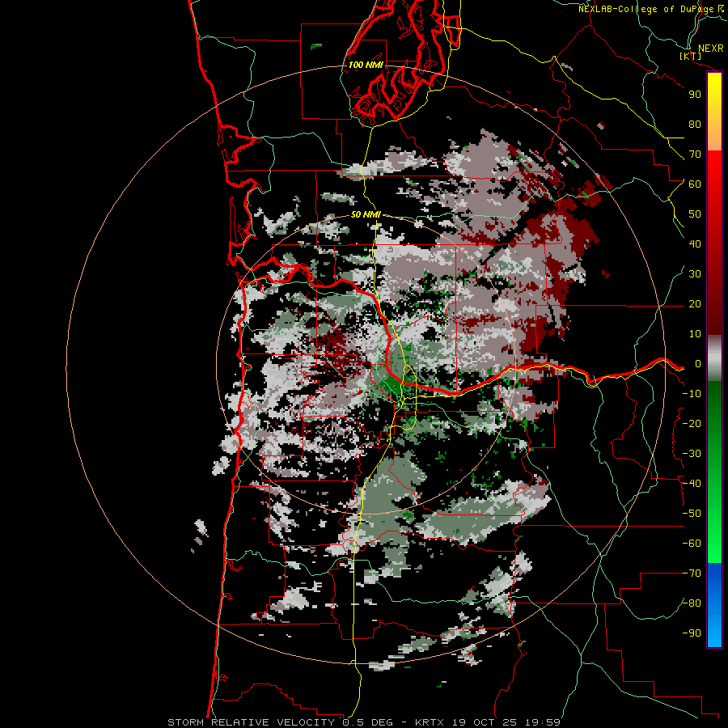
Task: Pick the gray zero-velocity segment of color bar
Action: [714, 358]
